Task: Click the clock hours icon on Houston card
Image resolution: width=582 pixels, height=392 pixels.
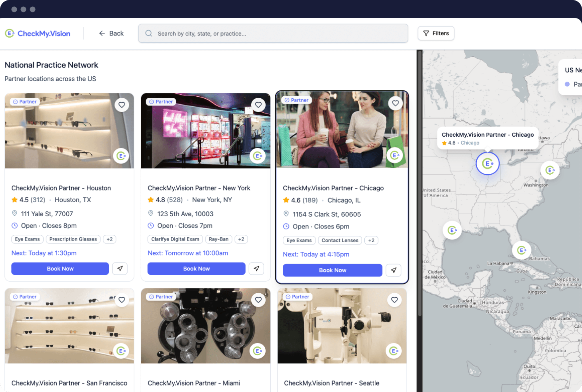Action: (14, 226)
